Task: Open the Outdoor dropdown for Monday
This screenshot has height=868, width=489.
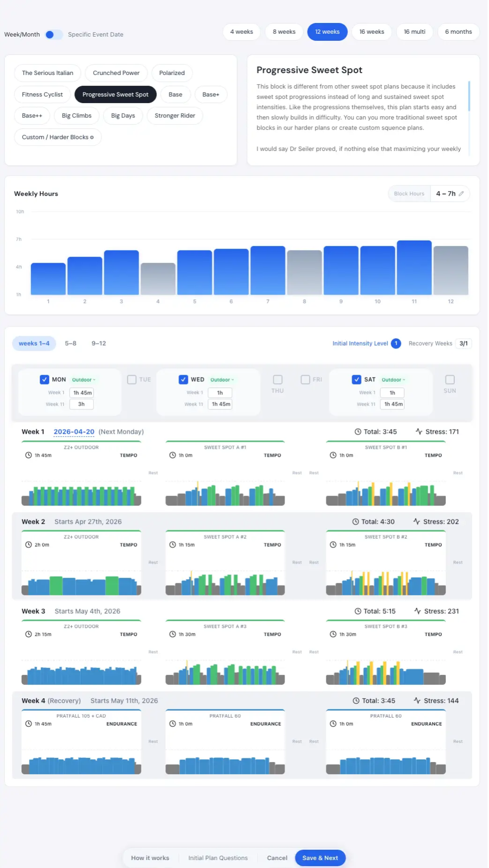Action: 83,380
